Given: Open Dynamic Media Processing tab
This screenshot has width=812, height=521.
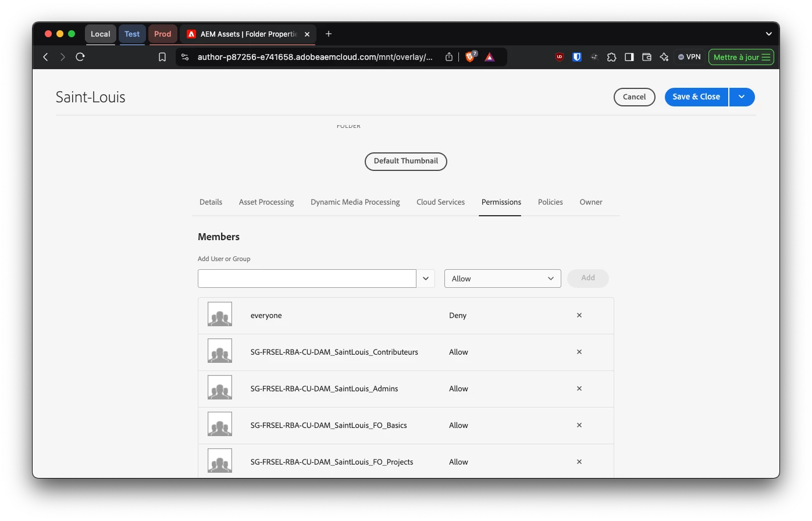Looking at the screenshot, I should 355,202.
